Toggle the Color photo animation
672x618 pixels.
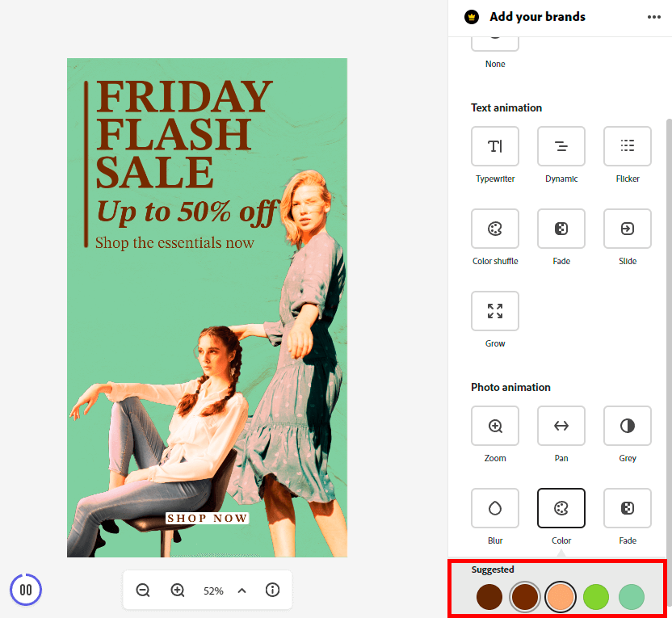561,508
